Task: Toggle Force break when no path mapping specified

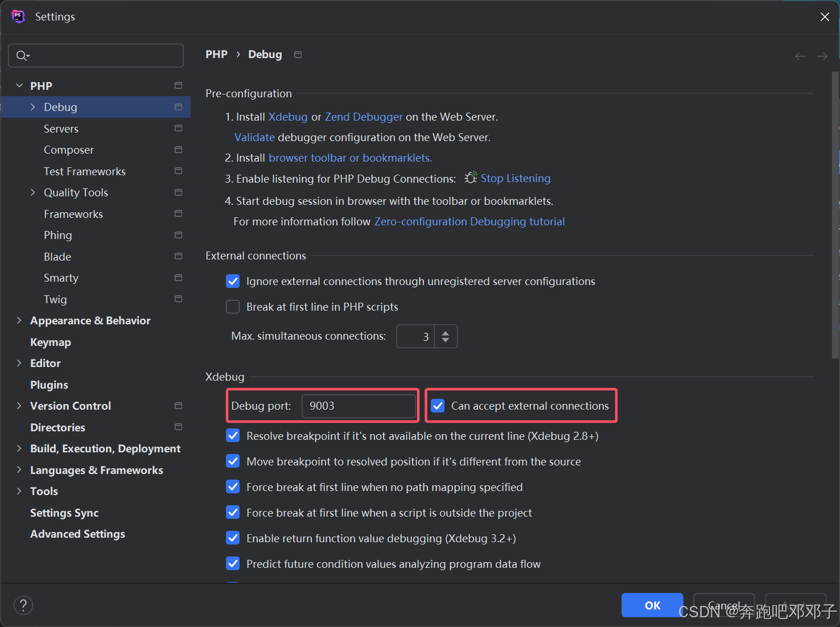Action: pos(233,487)
